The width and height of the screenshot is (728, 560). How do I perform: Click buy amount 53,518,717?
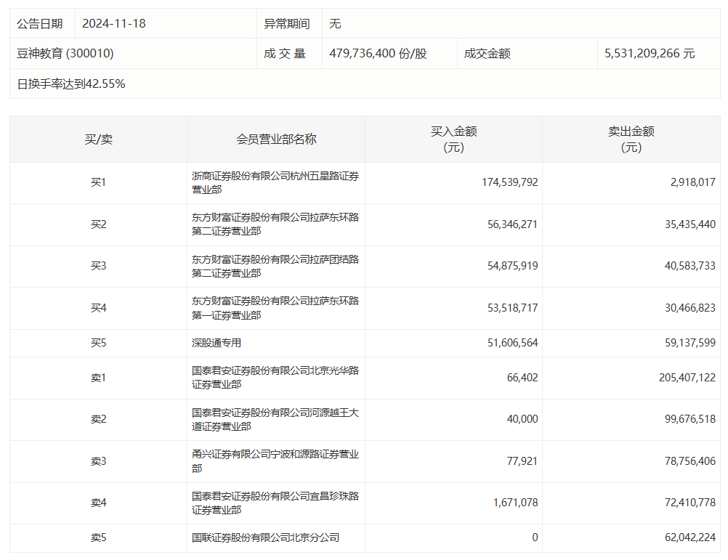pos(512,308)
